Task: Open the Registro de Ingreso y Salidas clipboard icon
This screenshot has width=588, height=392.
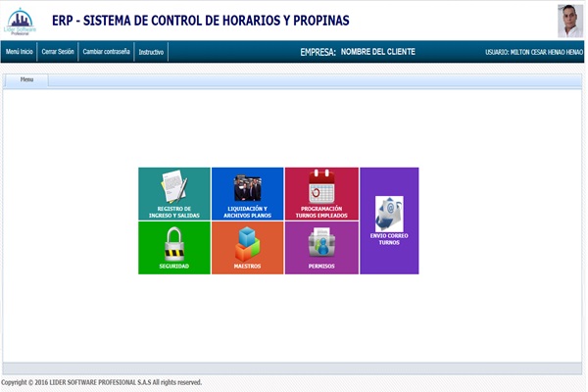Action: (x=173, y=186)
